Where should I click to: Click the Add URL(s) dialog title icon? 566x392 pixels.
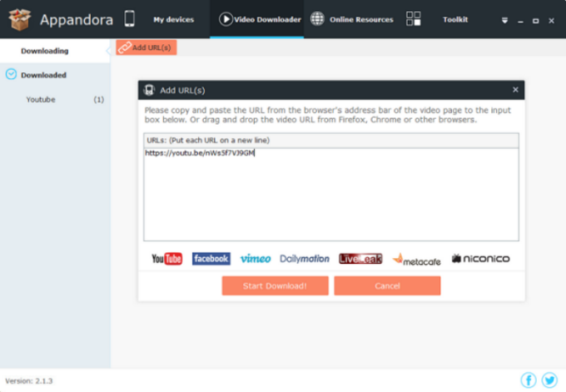click(x=149, y=90)
